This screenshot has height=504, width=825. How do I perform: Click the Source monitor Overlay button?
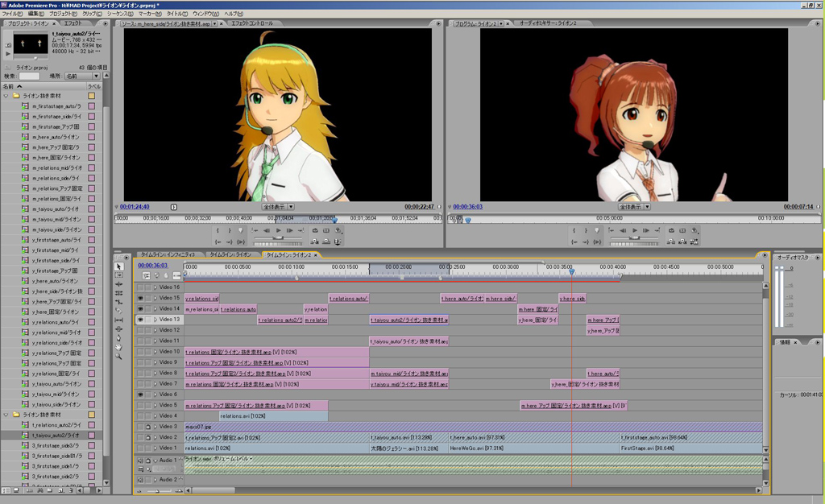326,242
